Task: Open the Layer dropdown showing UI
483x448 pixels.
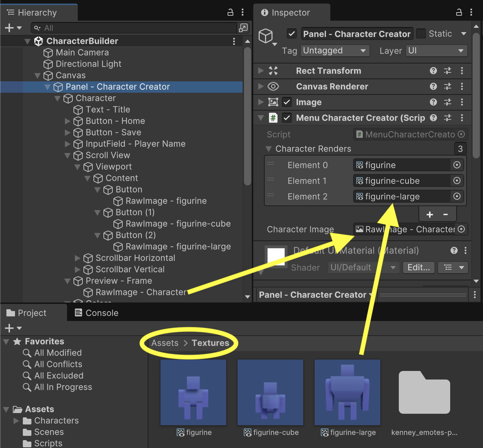Action: [x=436, y=51]
